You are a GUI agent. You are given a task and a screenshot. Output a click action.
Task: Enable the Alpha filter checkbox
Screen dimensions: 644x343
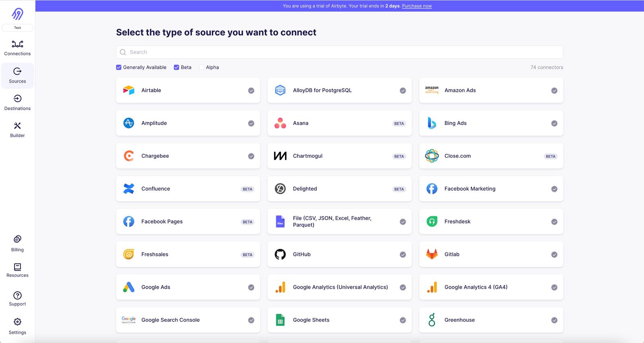(x=202, y=67)
